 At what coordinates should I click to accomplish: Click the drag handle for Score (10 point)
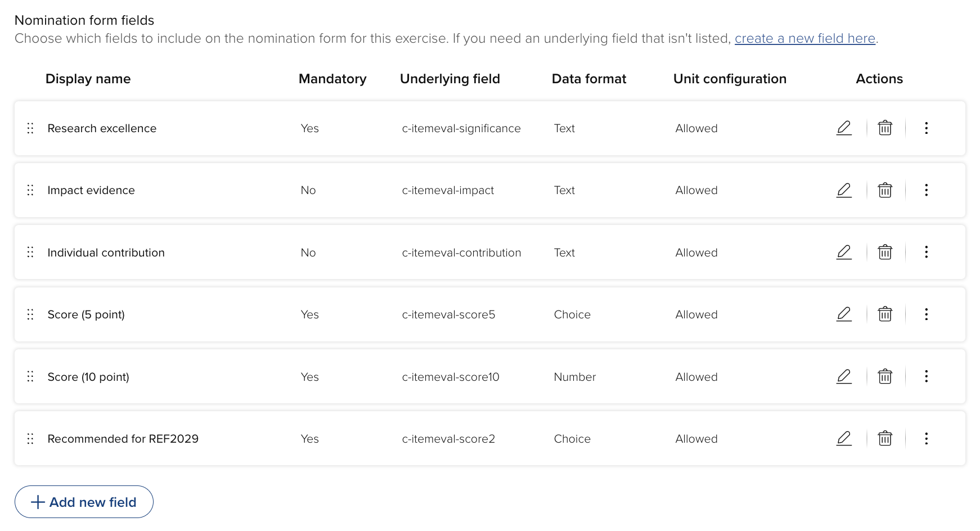(x=30, y=377)
